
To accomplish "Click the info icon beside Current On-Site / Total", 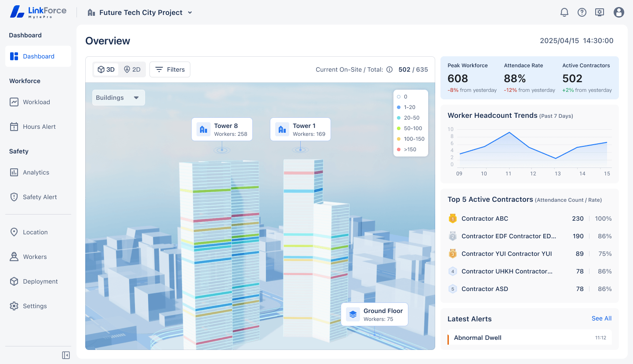I will tap(389, 69).
